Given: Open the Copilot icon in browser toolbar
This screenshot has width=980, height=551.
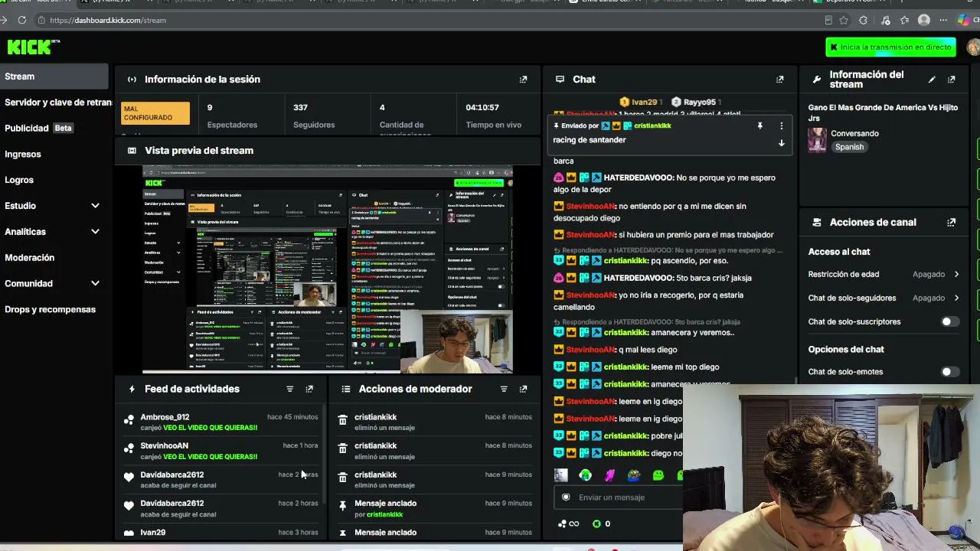Looking at the screenshot, I should [x=963, y=21].
